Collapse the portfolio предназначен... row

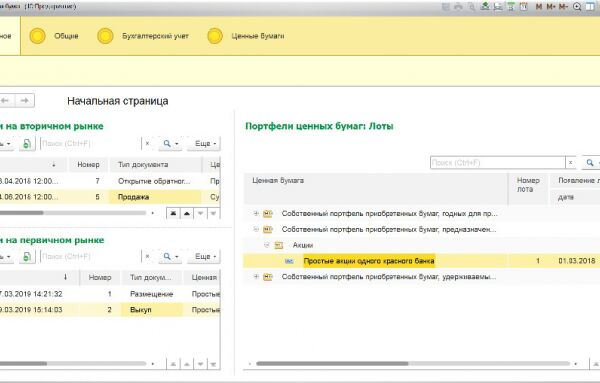256,229
